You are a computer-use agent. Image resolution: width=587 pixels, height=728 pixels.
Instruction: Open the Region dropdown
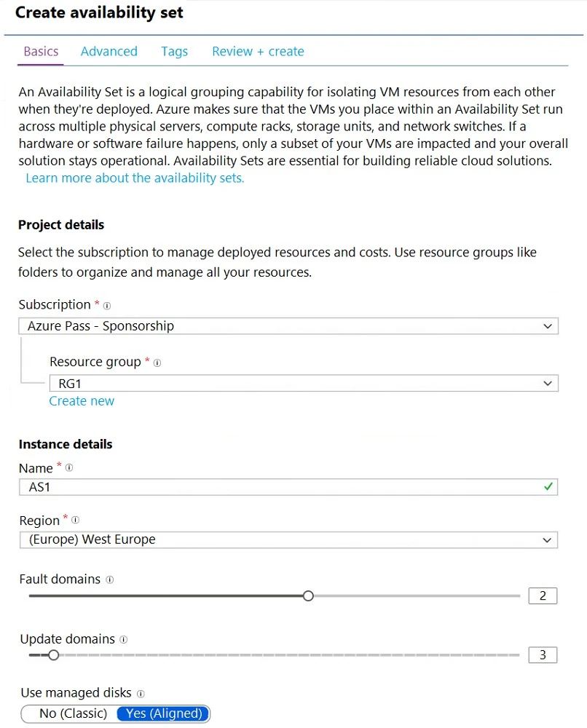click(x=548, y=539)
